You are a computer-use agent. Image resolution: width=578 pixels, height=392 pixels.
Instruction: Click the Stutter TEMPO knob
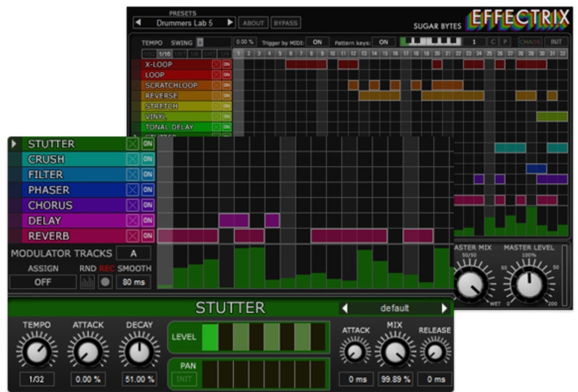(x=37, y=351)
